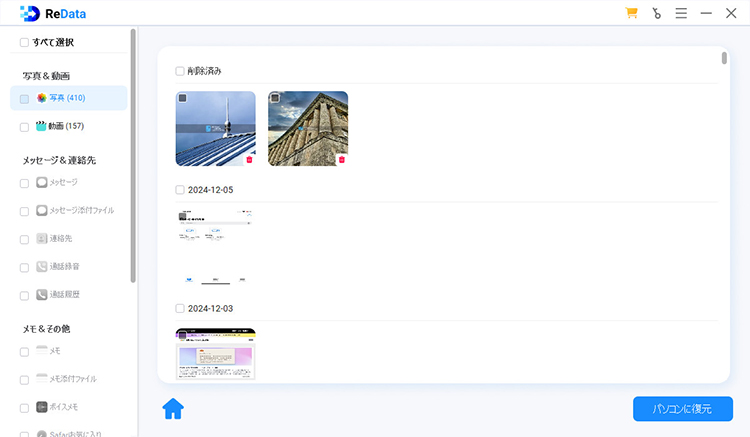750x437 pixels.
Task: Click the 動画 clapperboard icon
Action: (41, 126)
